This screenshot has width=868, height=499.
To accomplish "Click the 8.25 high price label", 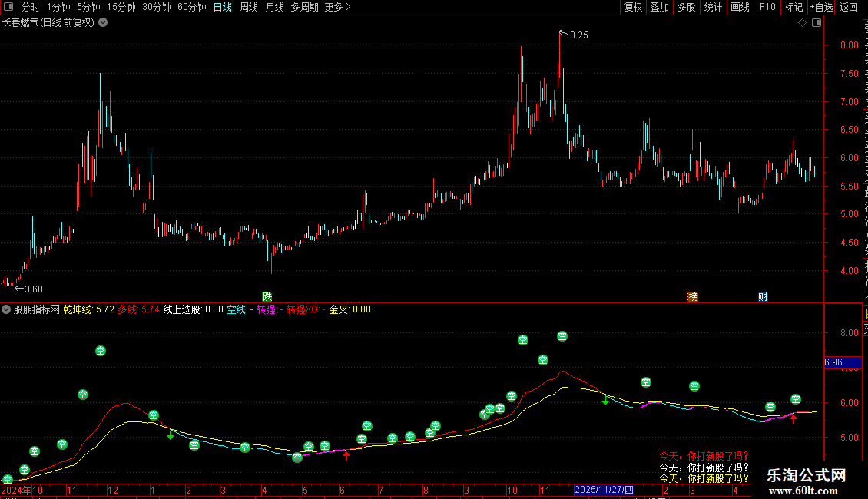I will coord(579,35).
